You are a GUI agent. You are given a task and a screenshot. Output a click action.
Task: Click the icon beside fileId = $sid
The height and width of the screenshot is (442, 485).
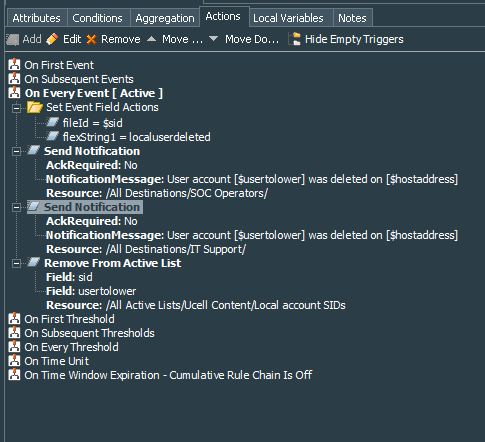point(52,122)
